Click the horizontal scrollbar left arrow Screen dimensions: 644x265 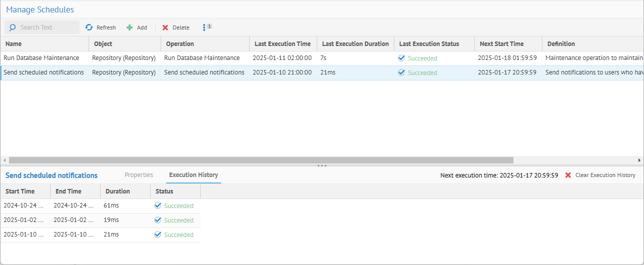click(5, 160)
